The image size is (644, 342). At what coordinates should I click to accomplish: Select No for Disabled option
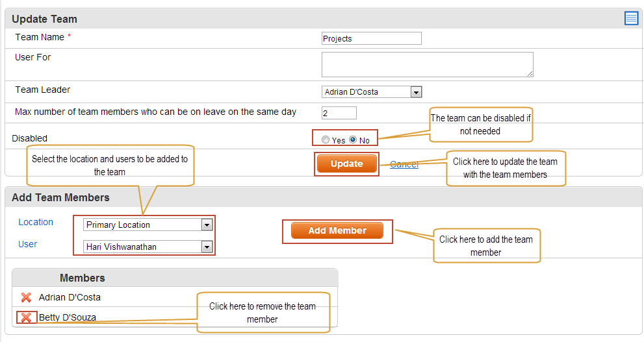(x=353, y=140)
